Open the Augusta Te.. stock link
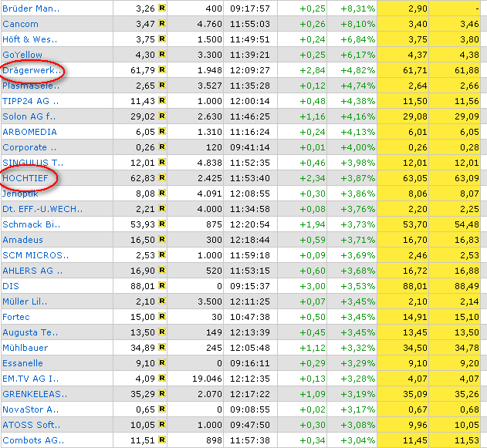 coord(30,332)
